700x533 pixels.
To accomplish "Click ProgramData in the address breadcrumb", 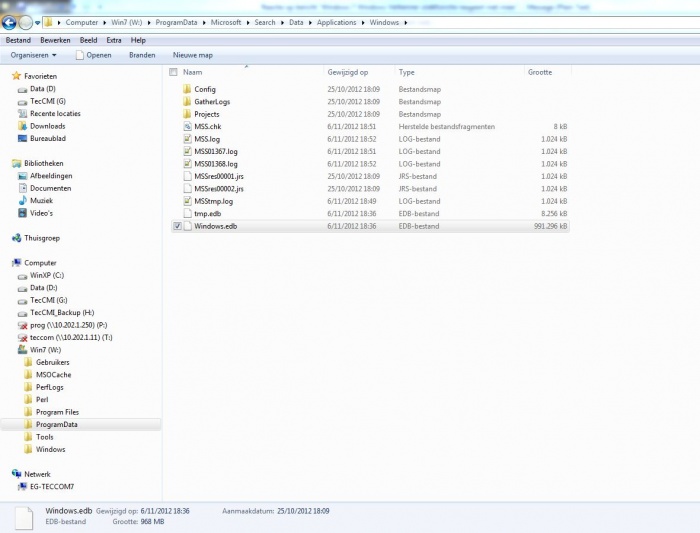I will [176, 22].
